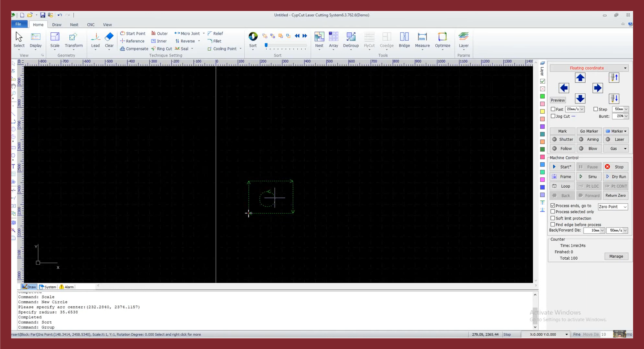Jog the laser head up arrow
Image resolution: width=644 pixels, height=349 pixels.
[x=580, y=78]
